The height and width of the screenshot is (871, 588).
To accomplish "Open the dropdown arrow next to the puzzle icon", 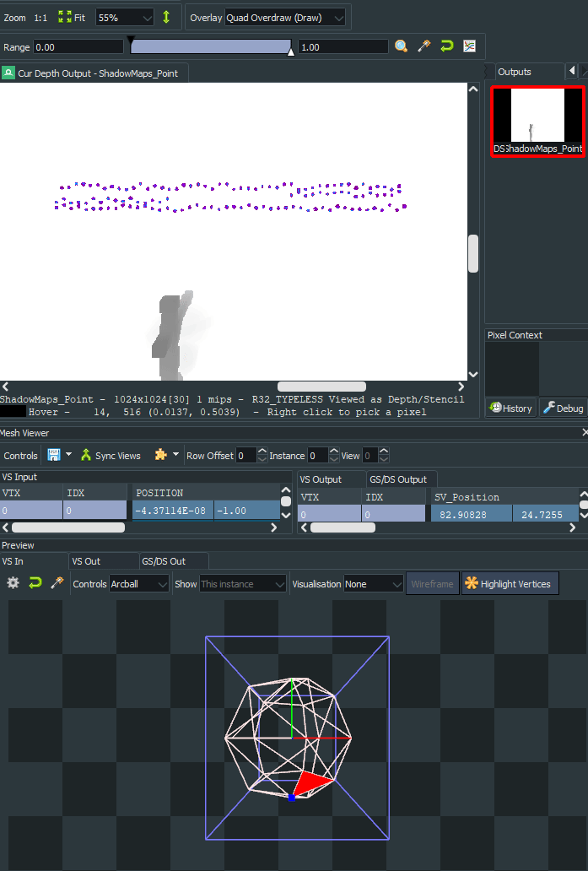I will click(176, 454).
